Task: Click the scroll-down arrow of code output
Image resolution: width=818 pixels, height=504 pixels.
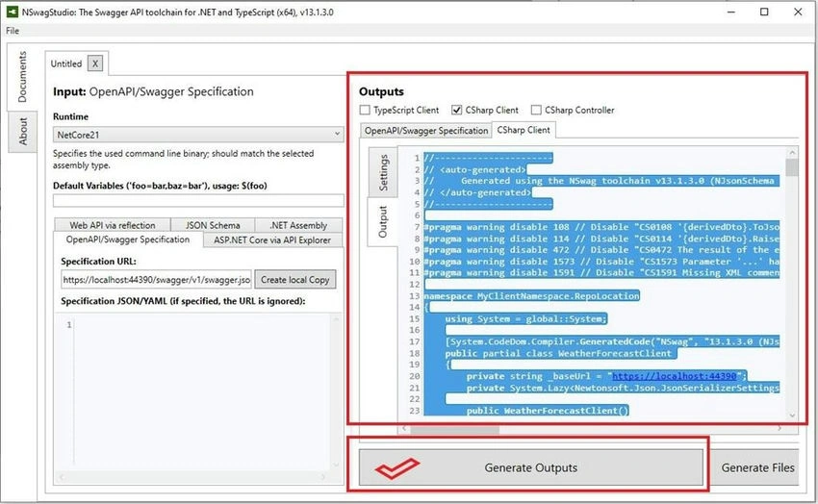Action: (792, 415)
